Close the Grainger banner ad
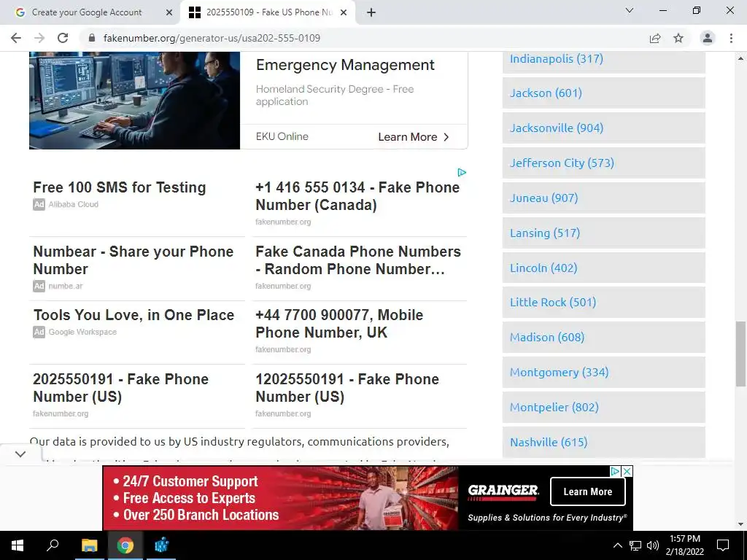Image resolution: width=747 pixels, height=560 pixels. (x=627, y=472)
